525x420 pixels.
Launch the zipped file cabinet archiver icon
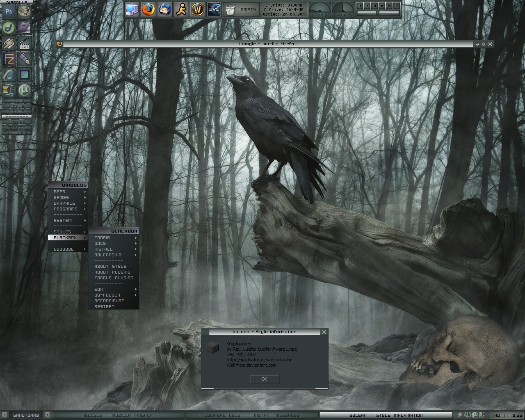[9, 89]
